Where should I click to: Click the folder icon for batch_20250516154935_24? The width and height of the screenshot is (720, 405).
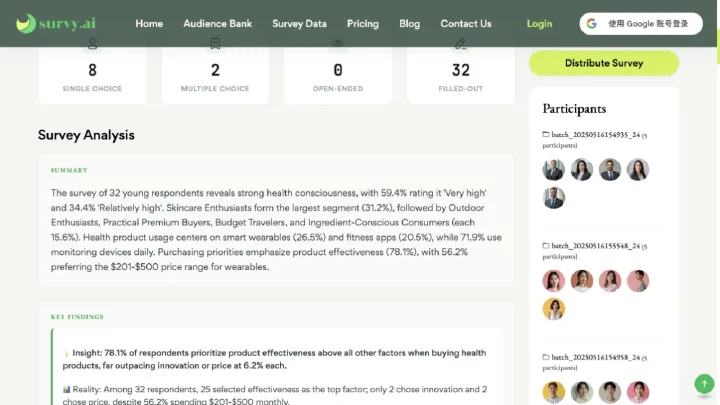click(x=546, y=134)
